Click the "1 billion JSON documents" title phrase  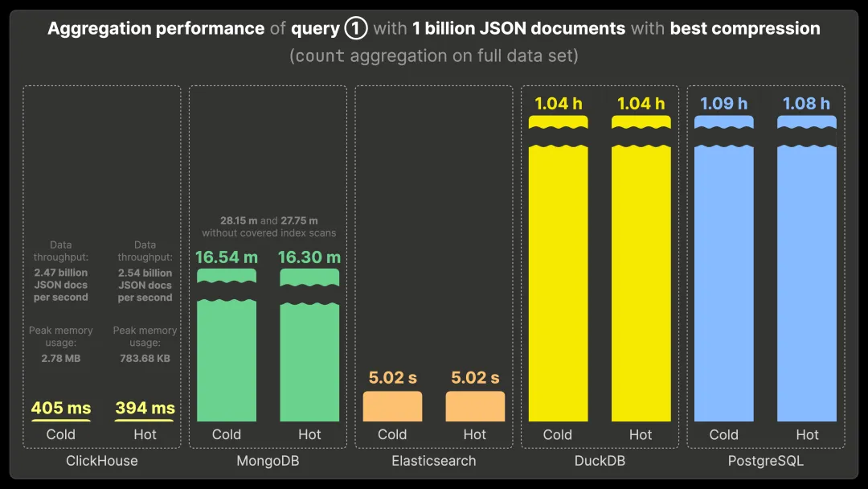(518, 28)
